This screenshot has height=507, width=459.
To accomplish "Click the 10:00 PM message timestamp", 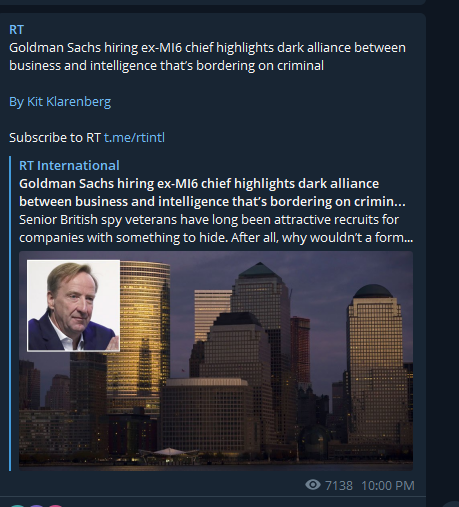I will [388, 486].
